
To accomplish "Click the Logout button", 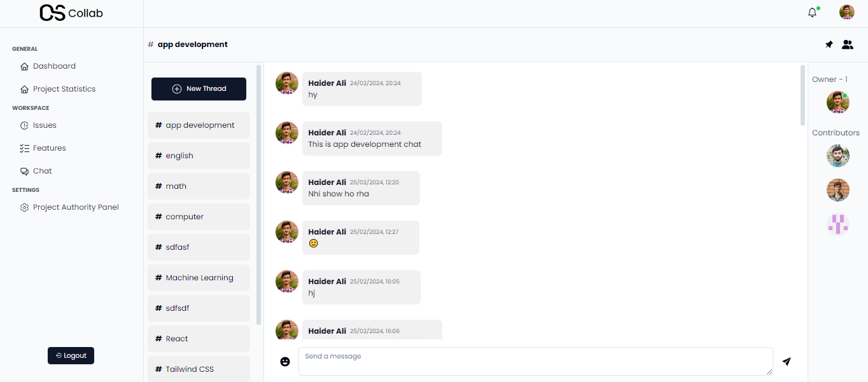I will tap(71, 355).
